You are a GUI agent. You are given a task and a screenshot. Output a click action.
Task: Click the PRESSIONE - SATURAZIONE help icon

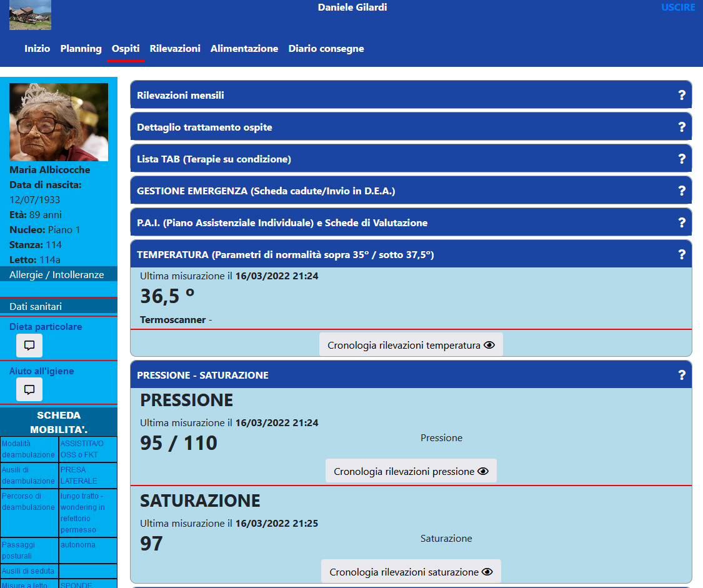point(682,375)
